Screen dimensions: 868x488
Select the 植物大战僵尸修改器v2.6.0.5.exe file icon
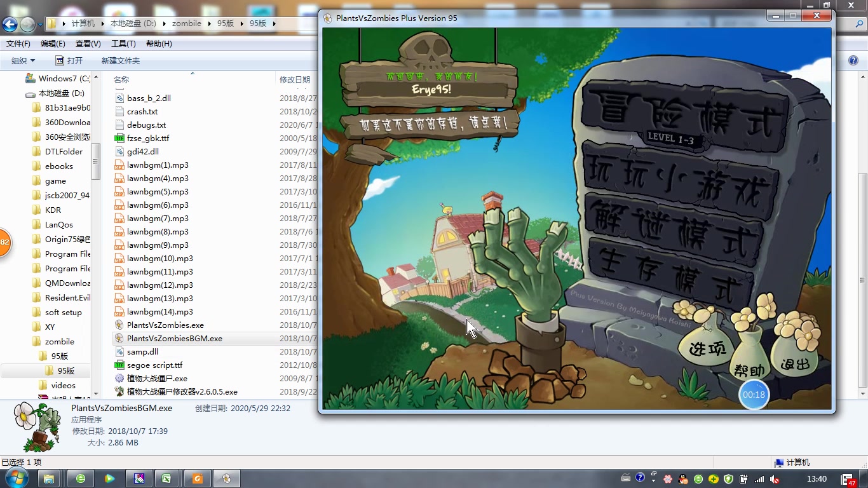coord(119,392)
